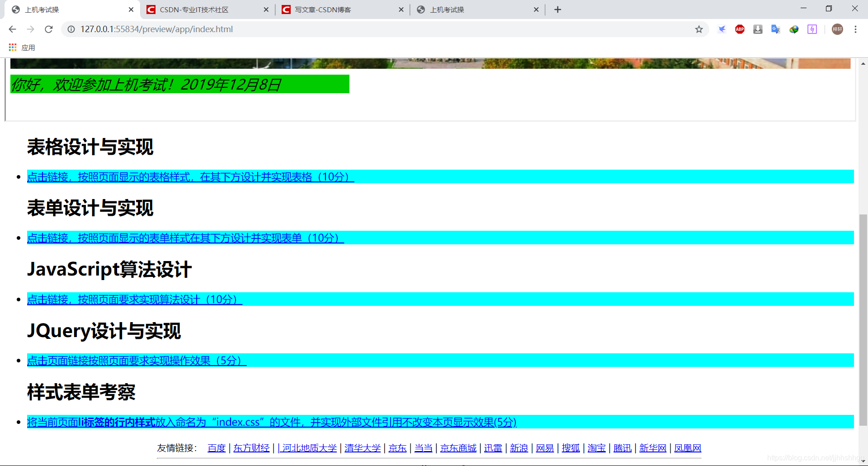Image resolution: width=868 pixels, height=466 pixels.
Task: Open the table design task link
Action: pyautogui.click(x=190, y=177)
